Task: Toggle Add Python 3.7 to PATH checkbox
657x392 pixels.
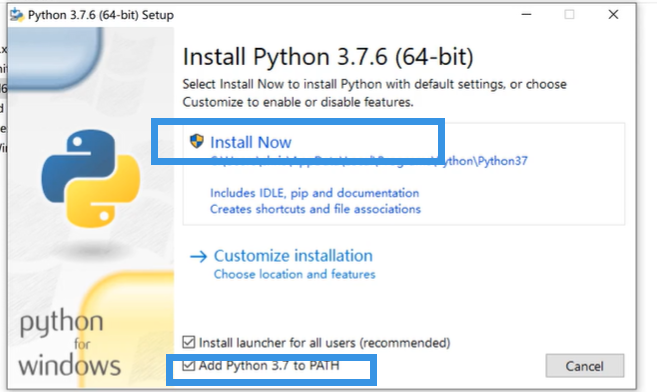Action: (x=189, y=365)
